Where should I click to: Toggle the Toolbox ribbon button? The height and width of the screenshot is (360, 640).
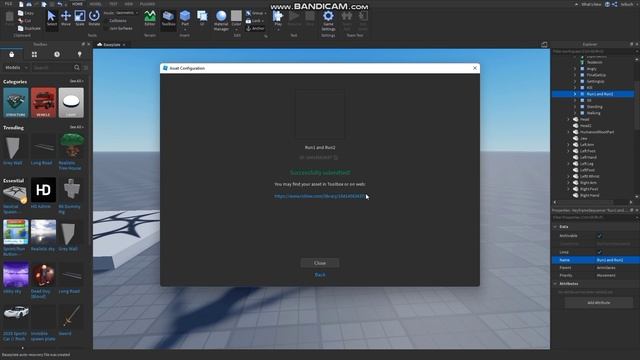[168, 19]
